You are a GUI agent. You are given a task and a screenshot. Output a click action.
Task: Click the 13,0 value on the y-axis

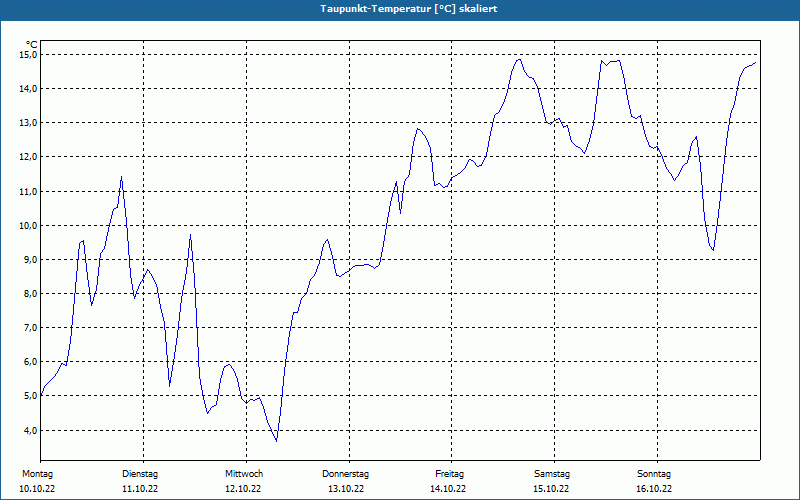[x=29, y=123]
